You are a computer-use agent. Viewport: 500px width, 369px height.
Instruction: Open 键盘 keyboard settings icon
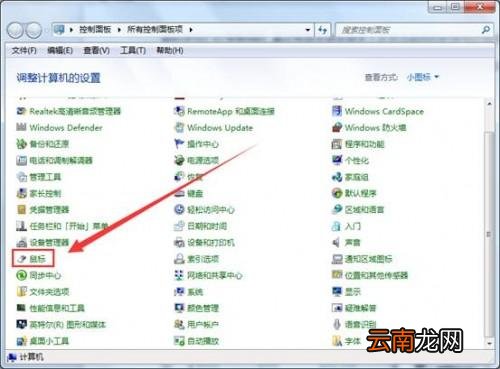coord(179,193)
